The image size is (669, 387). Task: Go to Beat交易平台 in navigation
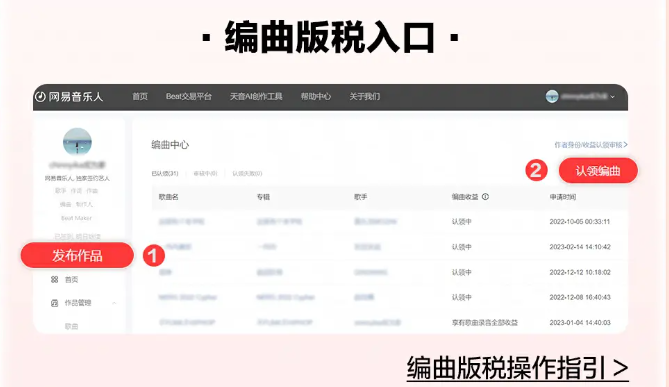(189, 96)
